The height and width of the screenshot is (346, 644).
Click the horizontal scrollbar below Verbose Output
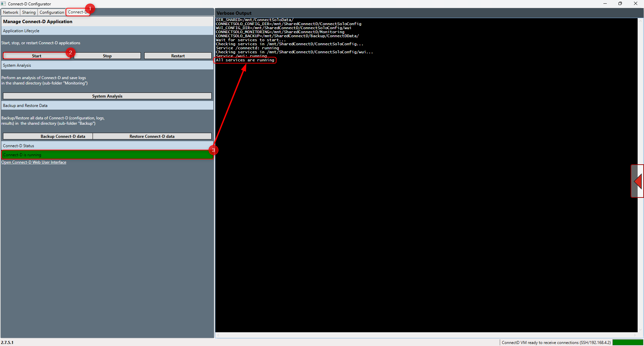click(x=426, y=335)
